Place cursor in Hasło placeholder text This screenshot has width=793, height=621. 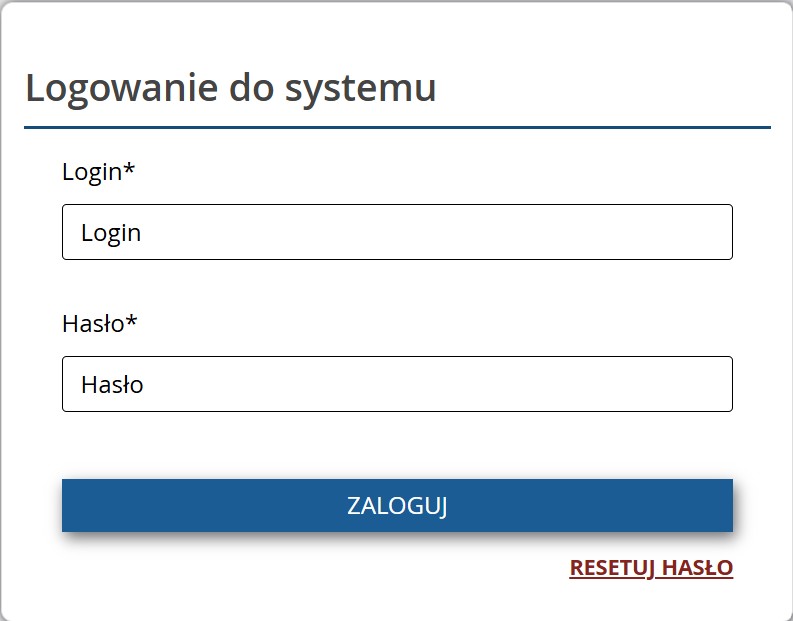pyautogui.click(x=112, y=384)
